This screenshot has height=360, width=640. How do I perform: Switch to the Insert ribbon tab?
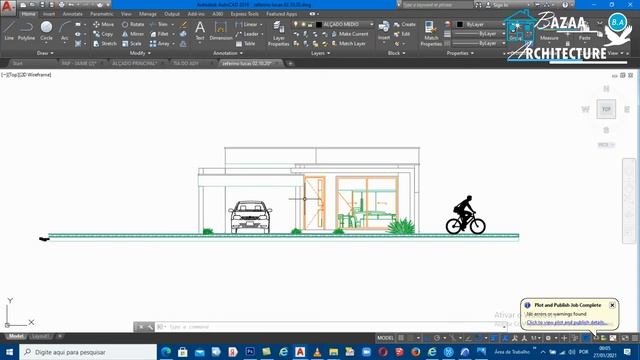(49, 14)
